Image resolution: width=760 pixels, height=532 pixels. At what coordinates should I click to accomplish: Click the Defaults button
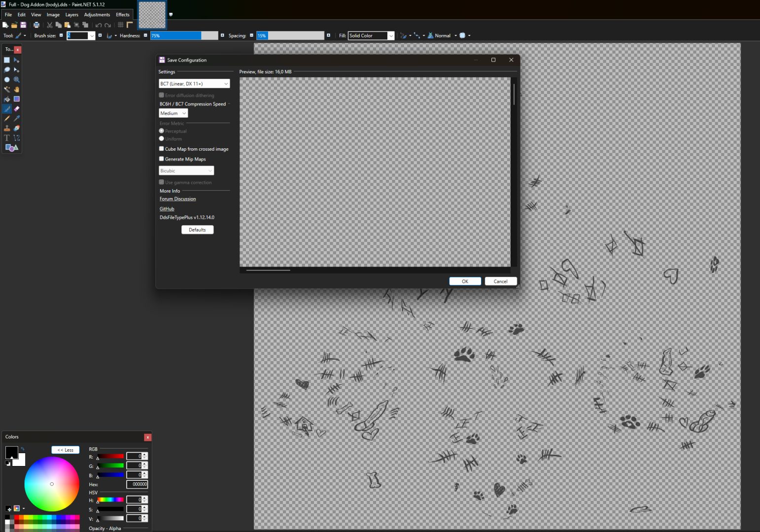tap(197, 230)
